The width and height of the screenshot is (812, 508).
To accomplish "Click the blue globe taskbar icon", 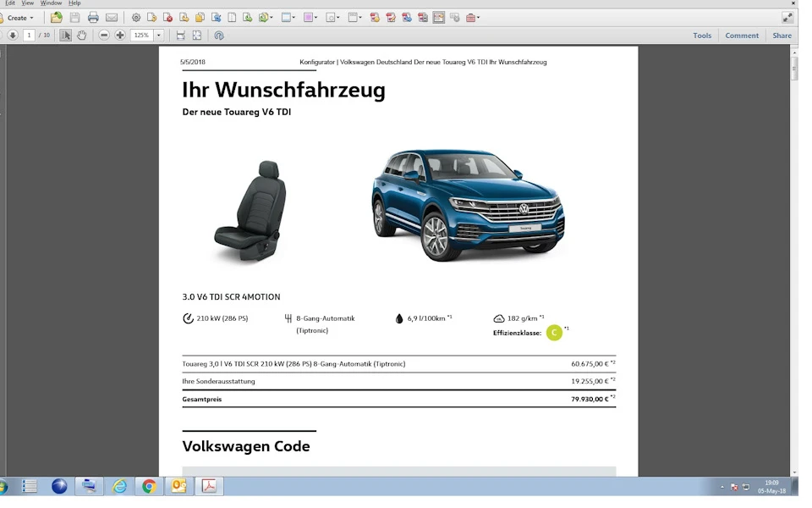I will tap(59, 486).
